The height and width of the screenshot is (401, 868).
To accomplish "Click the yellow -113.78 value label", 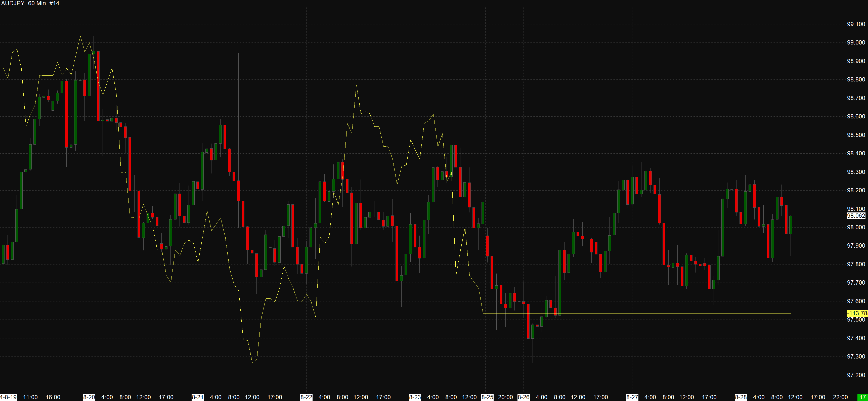I will point(857,314).
